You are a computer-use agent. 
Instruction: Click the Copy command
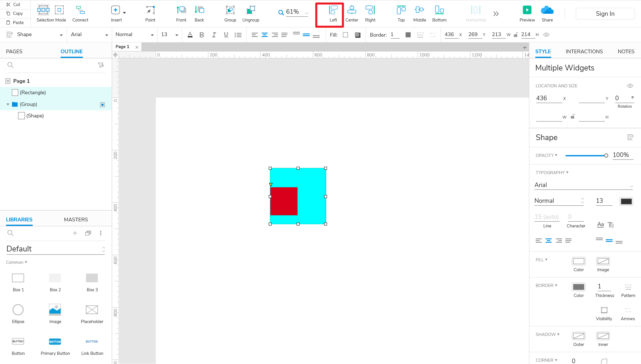click(x=15, y=13)
